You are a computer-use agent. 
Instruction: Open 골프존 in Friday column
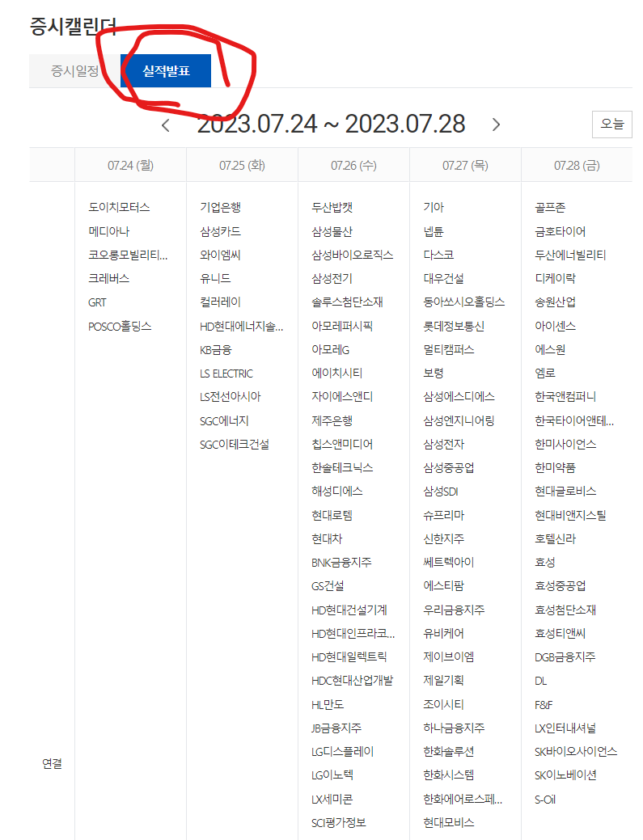coord(550,207)
